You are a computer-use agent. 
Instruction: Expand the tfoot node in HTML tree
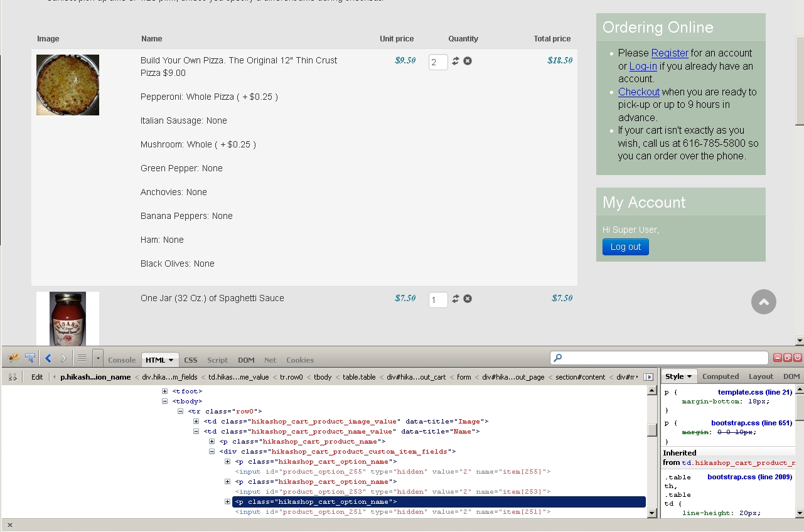tap(165, 391)
